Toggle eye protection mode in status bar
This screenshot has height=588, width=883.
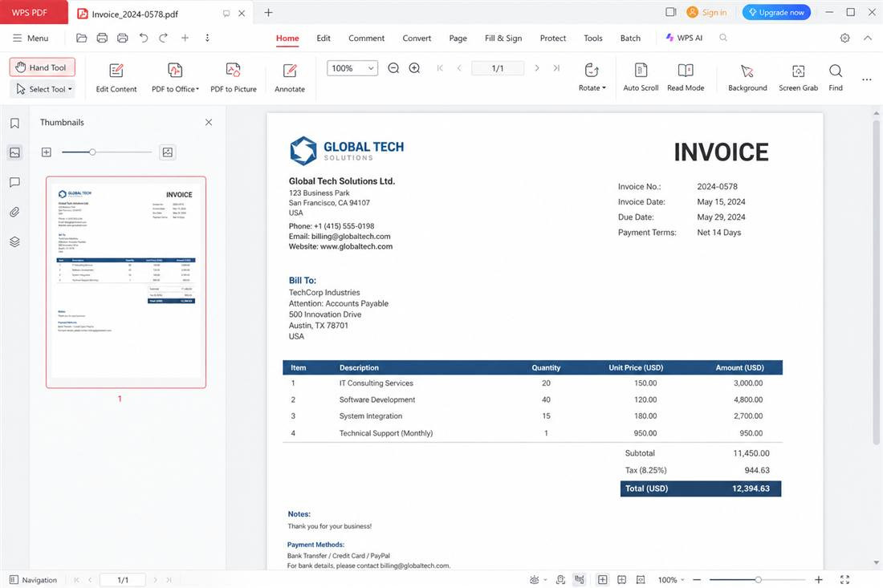(x=534, y=579)
